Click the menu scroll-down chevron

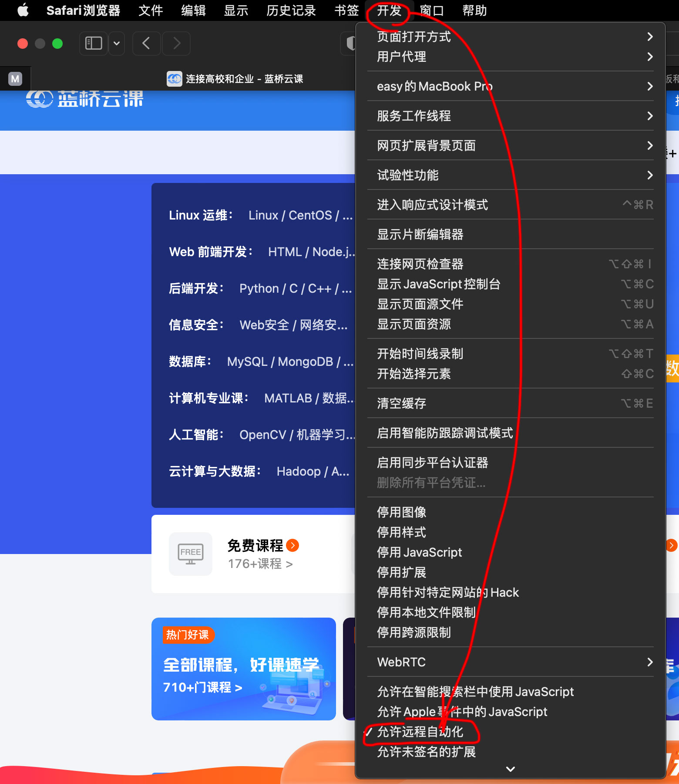click(x=511, y=769)
